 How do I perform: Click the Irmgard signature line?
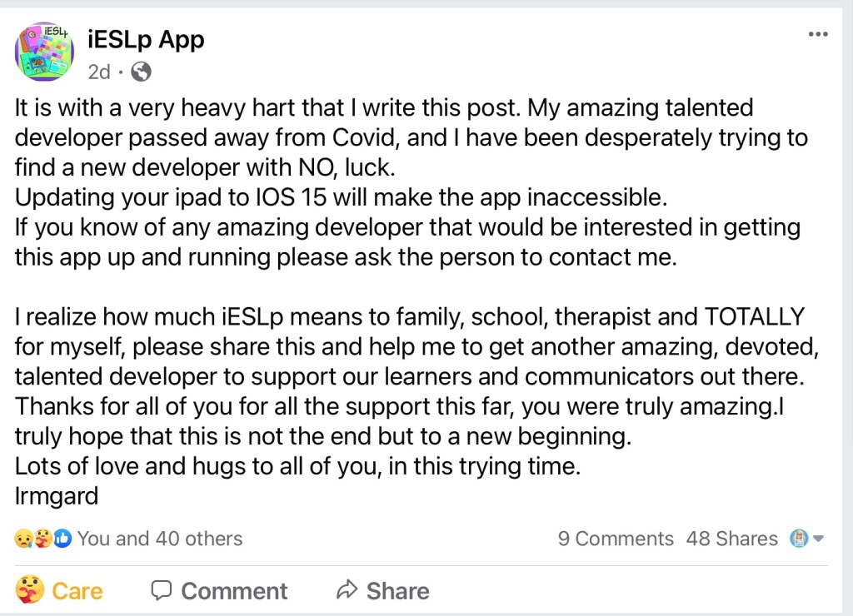click(57, 497)
